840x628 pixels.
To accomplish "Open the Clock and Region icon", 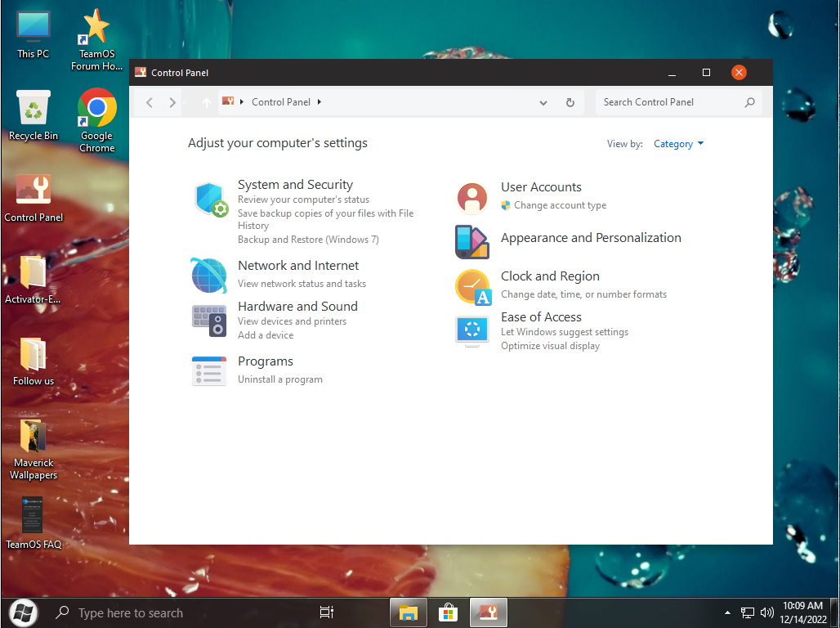I will click(473, 287).
